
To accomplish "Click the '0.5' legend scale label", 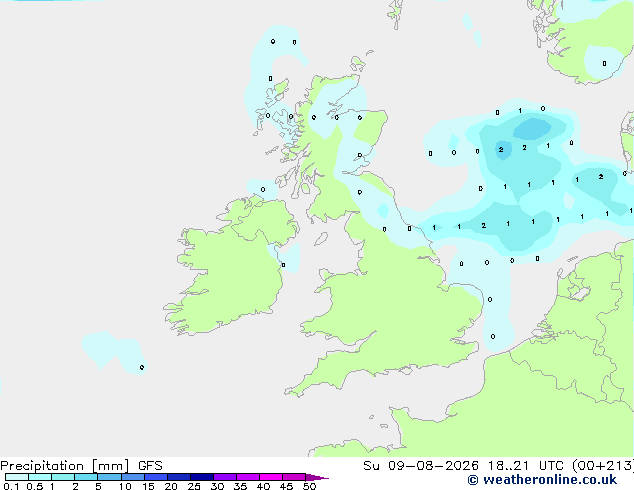I will pyautogui.click(x=35, y=486).
